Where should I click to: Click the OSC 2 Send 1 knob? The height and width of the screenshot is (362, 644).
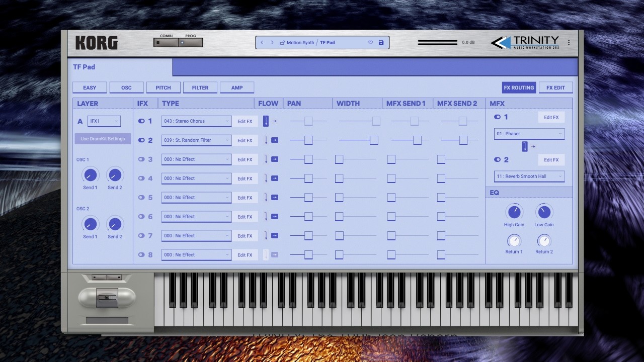90,224
